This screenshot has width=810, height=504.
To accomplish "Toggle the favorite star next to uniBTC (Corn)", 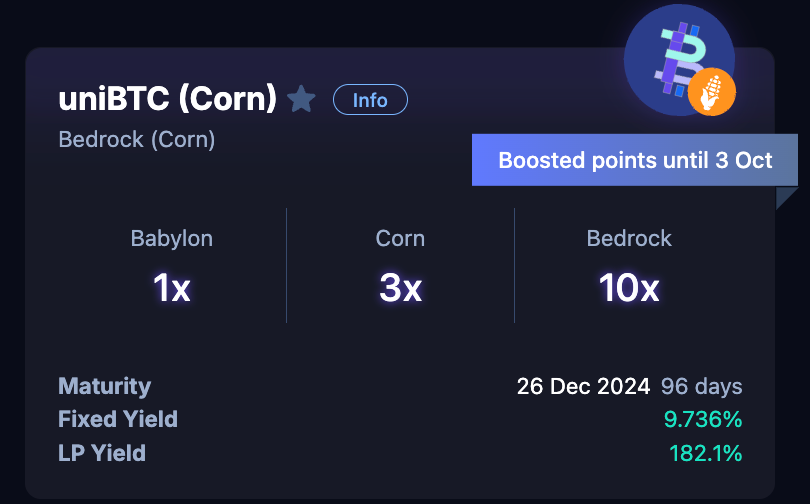I will tap(301, 99).
